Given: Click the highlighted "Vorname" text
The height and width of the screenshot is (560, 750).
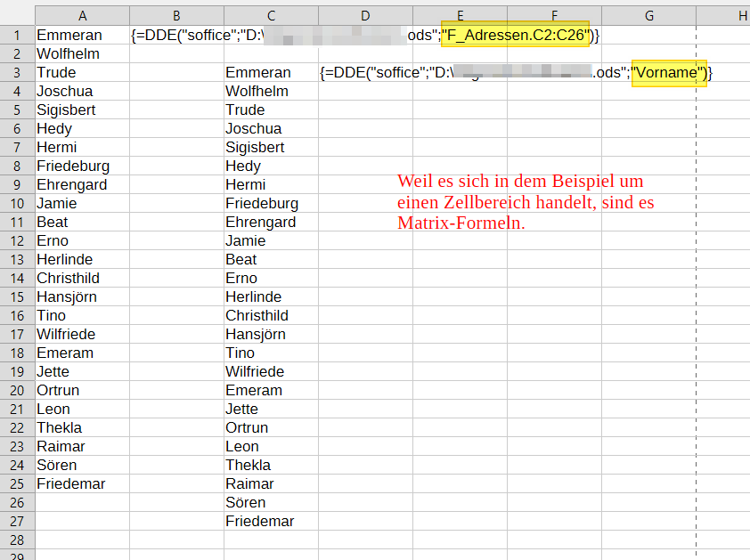Looking at the screenshot, I should 669,73.
